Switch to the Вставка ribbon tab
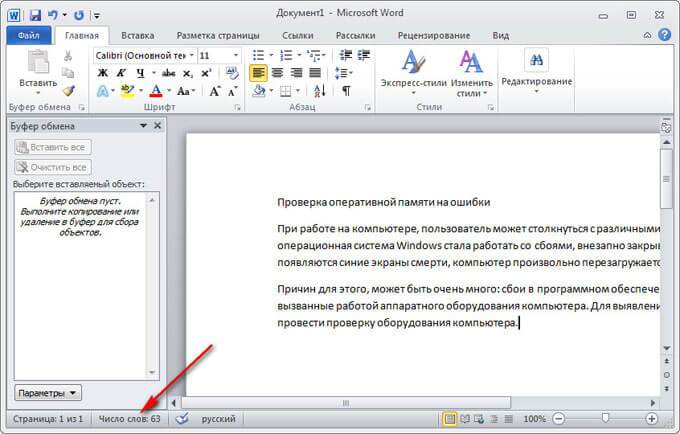Screen dimensions: 680x434 [x=137, y=36]
